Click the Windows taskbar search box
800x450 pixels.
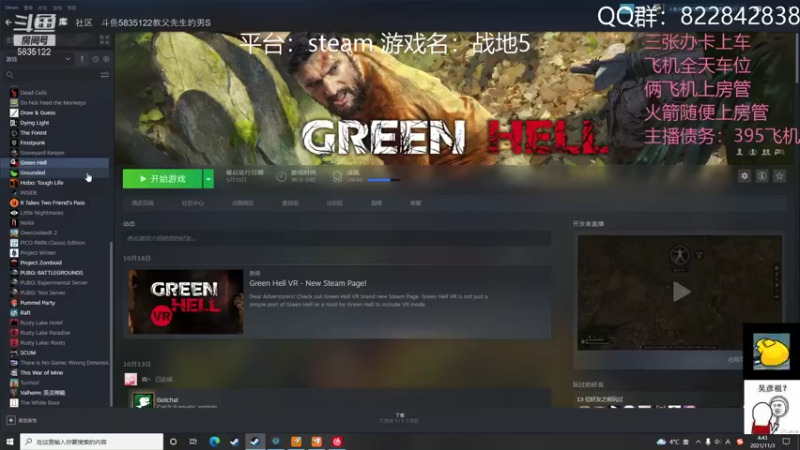click(x=92, y=441)
